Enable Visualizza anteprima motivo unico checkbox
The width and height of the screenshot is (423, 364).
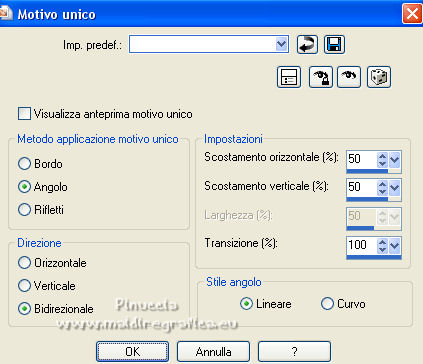pyautogui.click(x=24, y=114)
